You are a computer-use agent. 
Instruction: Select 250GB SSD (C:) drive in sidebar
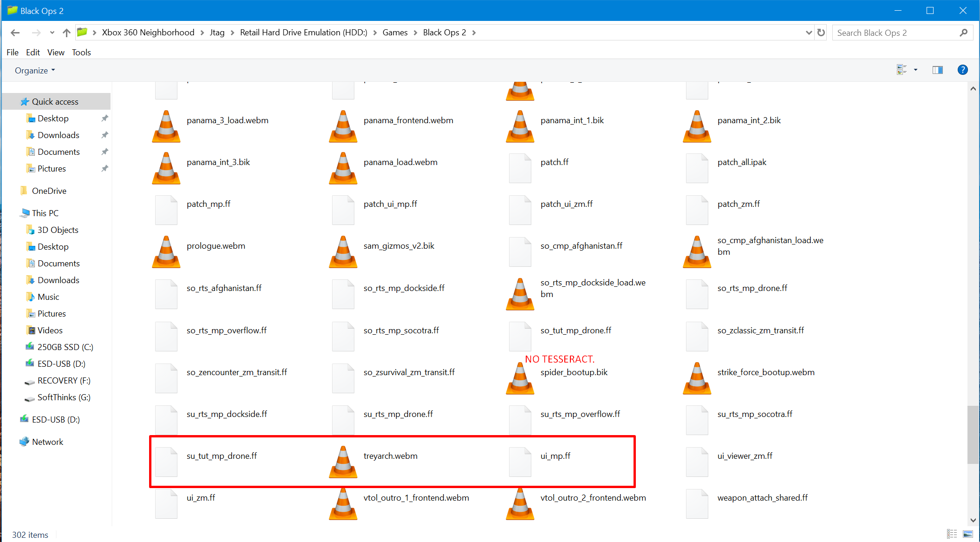65,347
